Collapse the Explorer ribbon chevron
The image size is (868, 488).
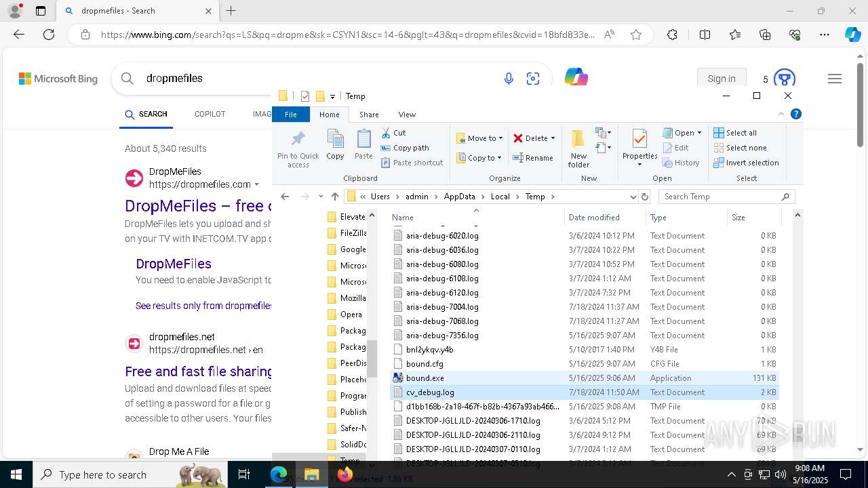tap(781, 114)
